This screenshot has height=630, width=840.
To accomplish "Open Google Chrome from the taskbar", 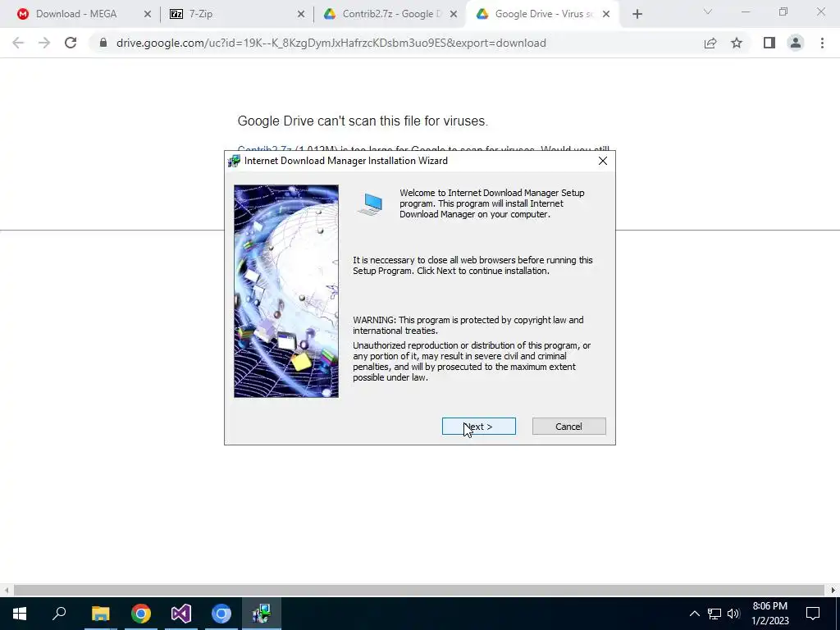I will pyautogui.click(x=141, y=614).
